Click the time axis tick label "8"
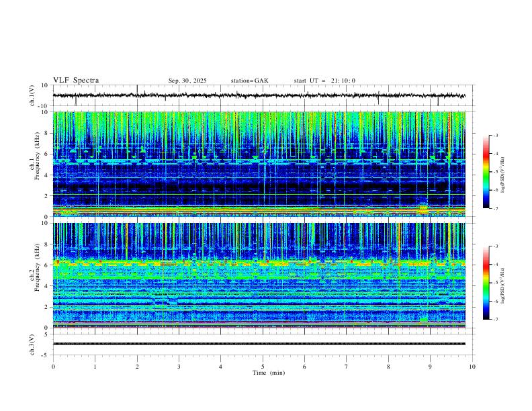The width and height of the screenshot is (532, 411). 388,367
